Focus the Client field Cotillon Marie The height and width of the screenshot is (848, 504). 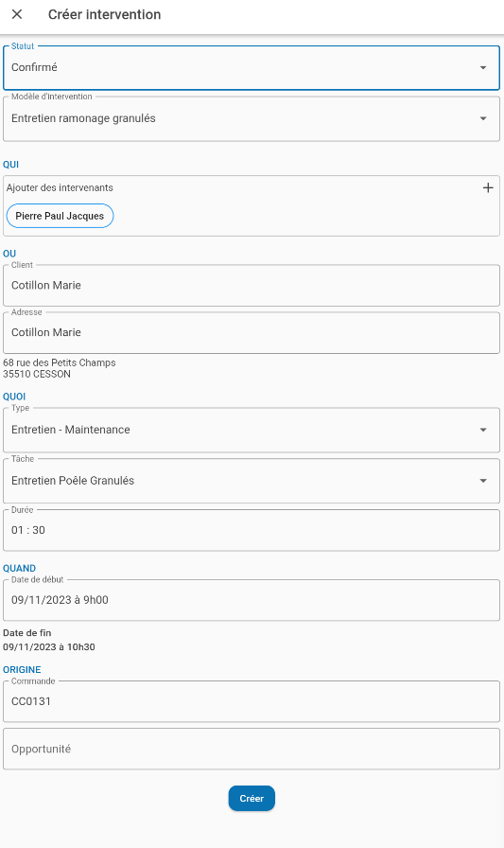[252, 286]
